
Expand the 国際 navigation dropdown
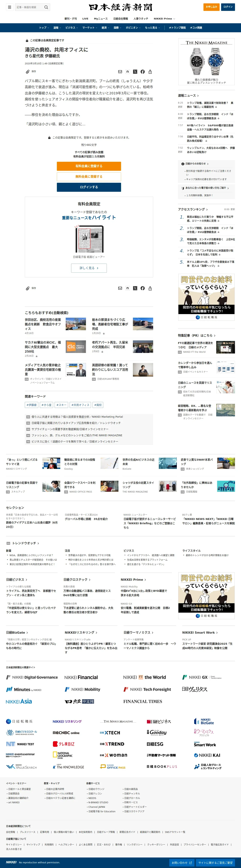point(117,28)
